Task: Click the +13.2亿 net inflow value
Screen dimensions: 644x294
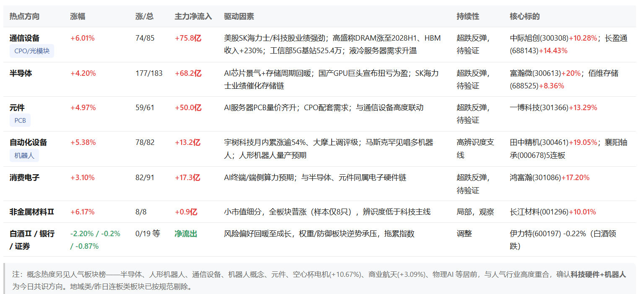Action: click(188, 142)
